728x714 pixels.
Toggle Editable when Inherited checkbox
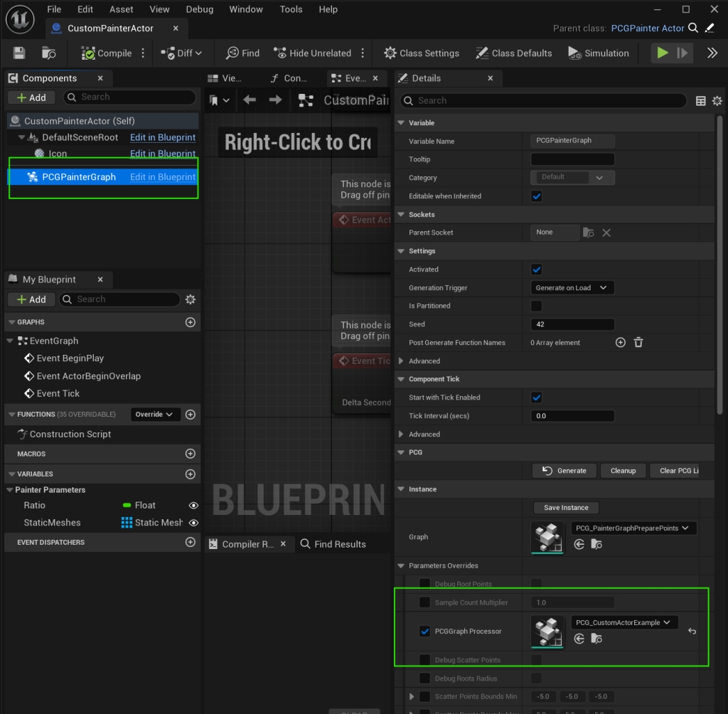[537, 196]
